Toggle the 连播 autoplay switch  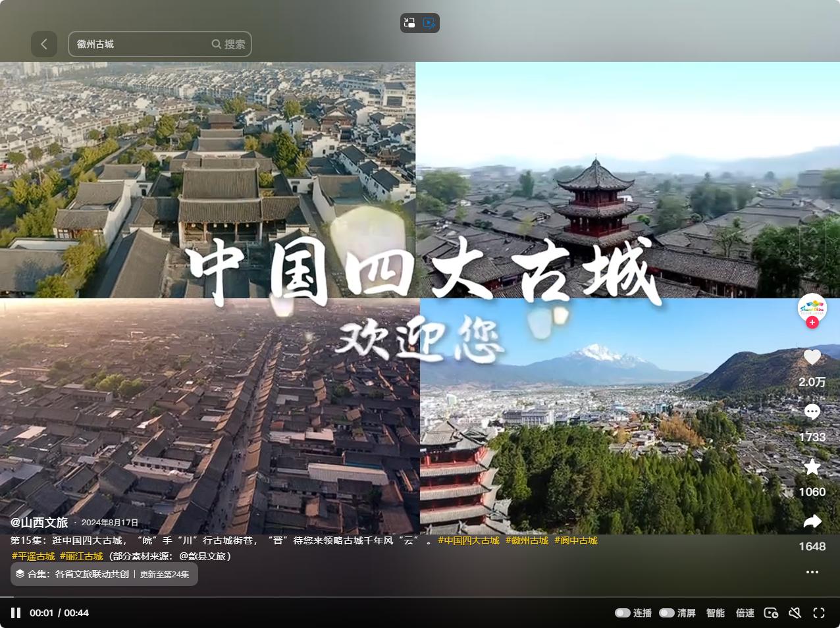tap(622, 613)
